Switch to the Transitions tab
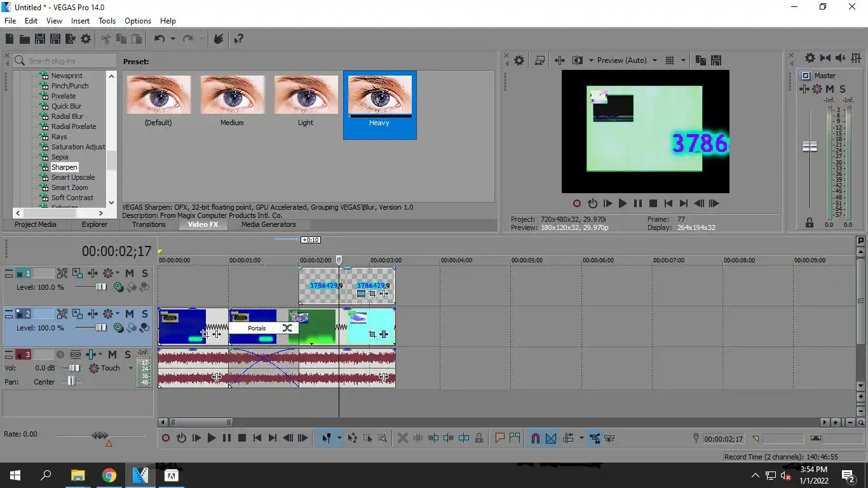868x488 pixels. (149, 224)
